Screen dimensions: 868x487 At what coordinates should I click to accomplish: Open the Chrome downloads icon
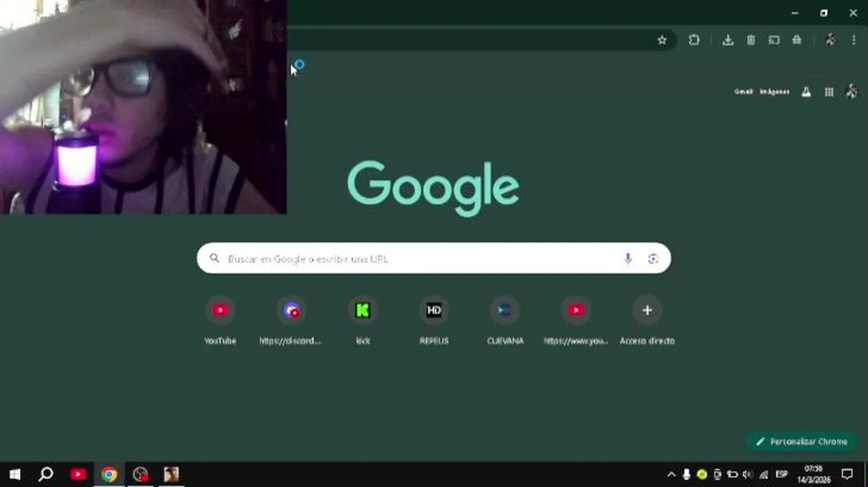(727, 40)
